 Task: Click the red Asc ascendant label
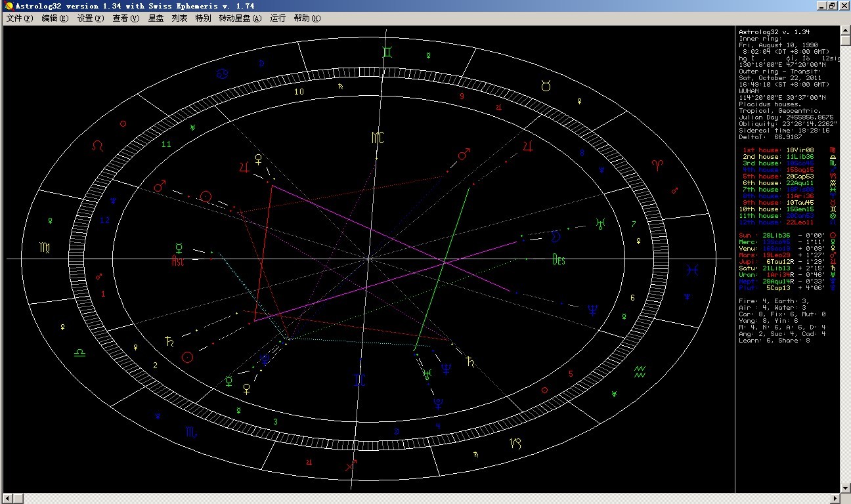(178, 261)
